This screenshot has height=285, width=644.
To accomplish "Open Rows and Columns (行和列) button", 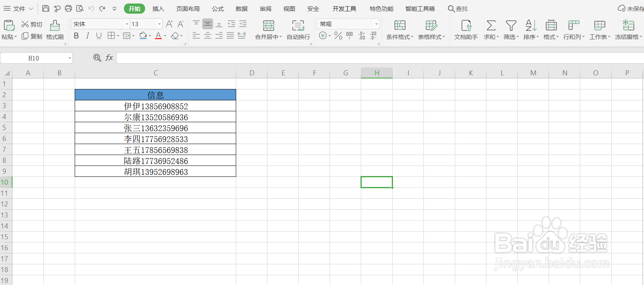I will tap(574, 30).
